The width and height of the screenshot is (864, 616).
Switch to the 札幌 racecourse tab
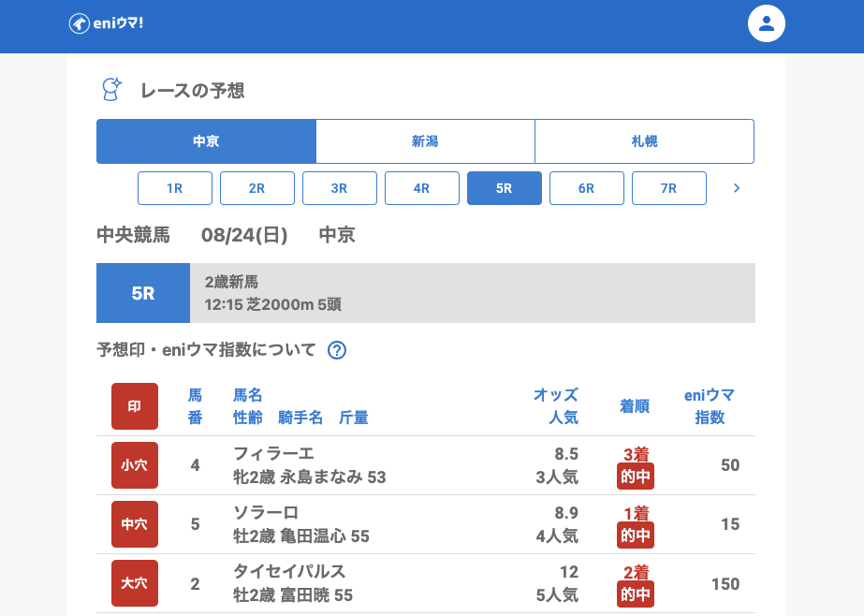[x=644, y=141]
